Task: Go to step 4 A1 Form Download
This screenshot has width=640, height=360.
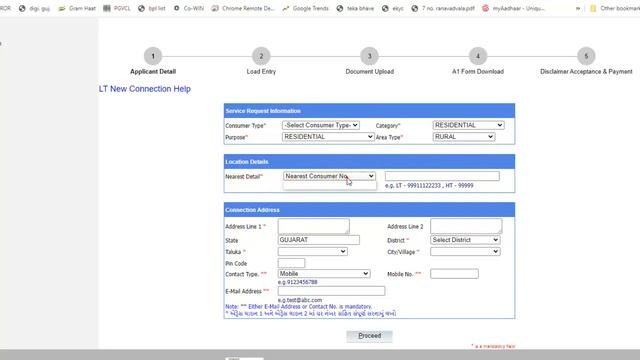Action: (478, 56)
